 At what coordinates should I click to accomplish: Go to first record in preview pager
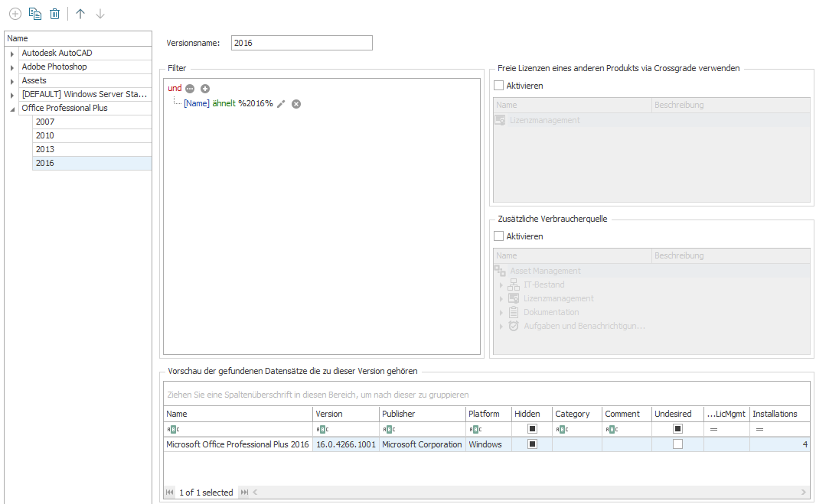coord(170,492)
